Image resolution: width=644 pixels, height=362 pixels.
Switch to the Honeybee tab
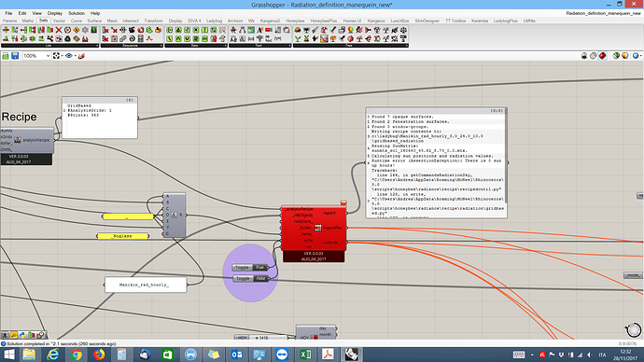295,21
